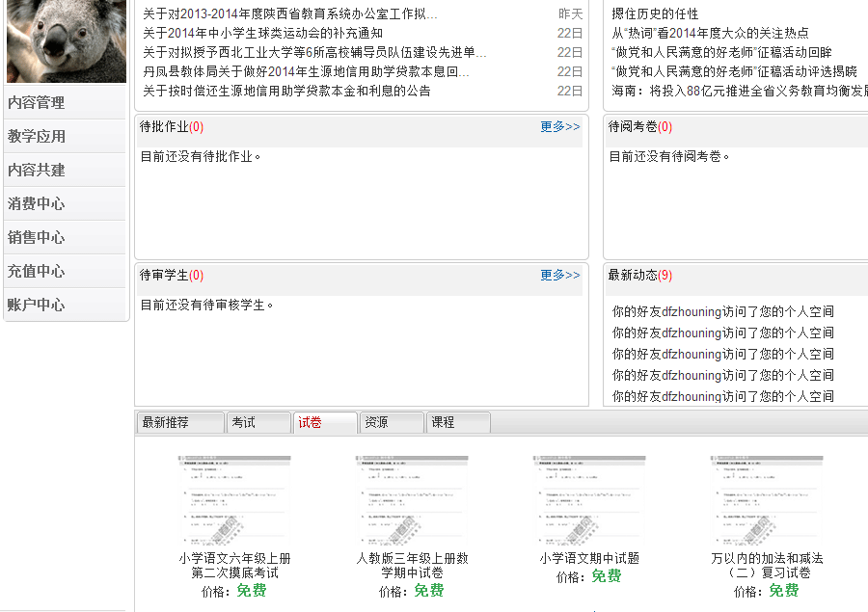Click 更多>> link in 待批作业 panel
This screenshot has height=612, width=868.
click(x=560, y=126)
